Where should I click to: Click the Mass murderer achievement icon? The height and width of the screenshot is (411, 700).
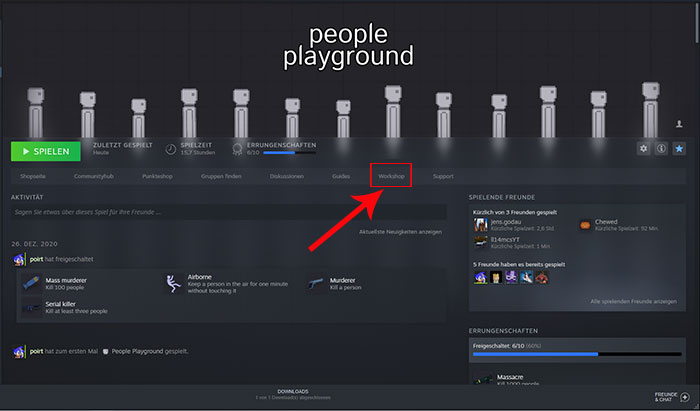(x=31, y=284)
